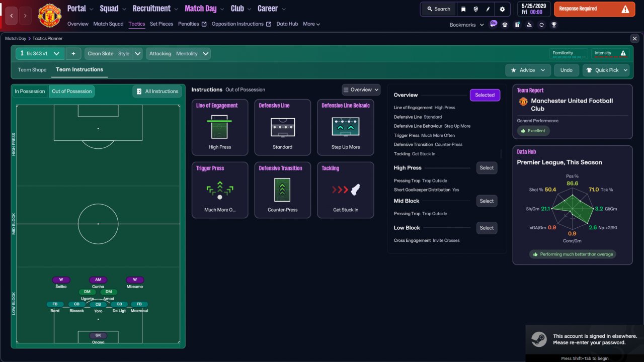Open the Defensive Line Behaviour card
644x362 pixels.
point(346,127)
